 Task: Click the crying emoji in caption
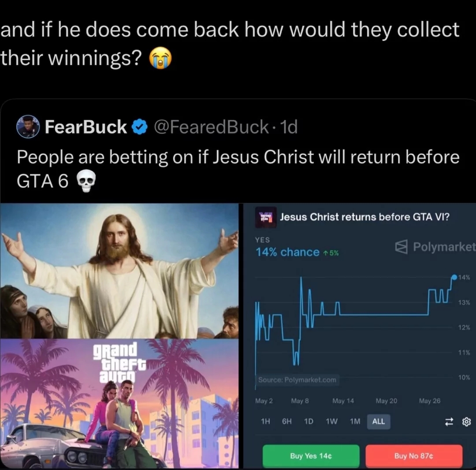point(160,58)
